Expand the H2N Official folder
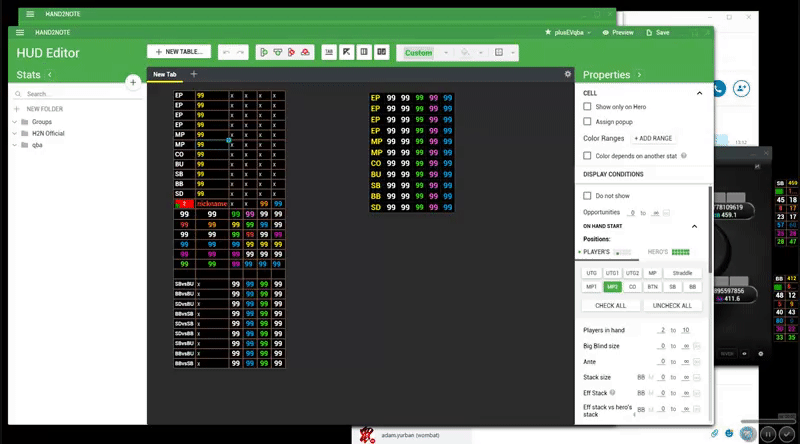 point(15,133)
